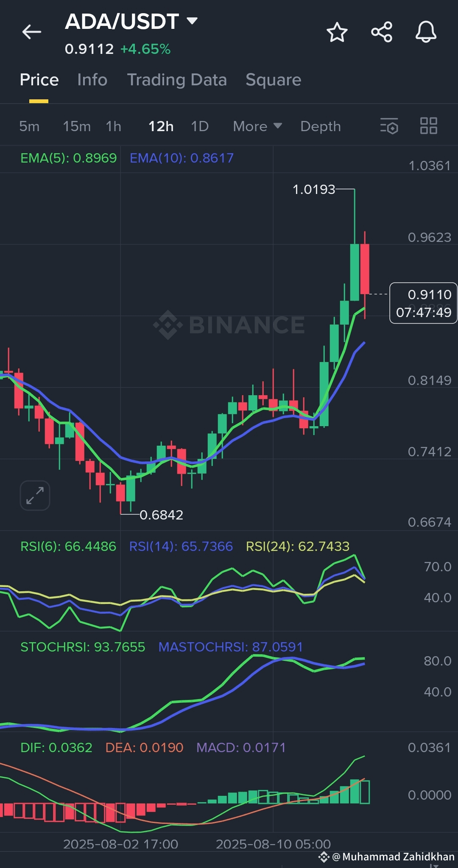Open the Depth chart view
The width and height of the screenshot is (458, 868).
(x=321, y=126)
